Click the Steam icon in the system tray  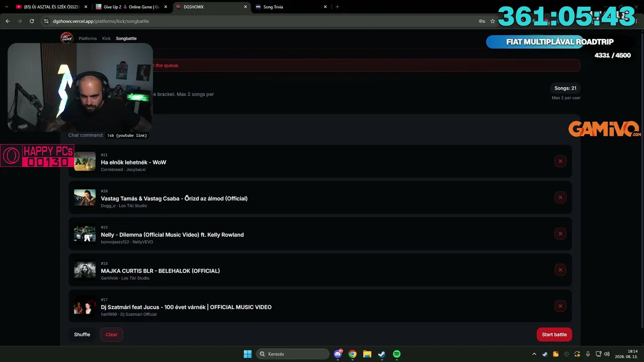coord(545,354)
